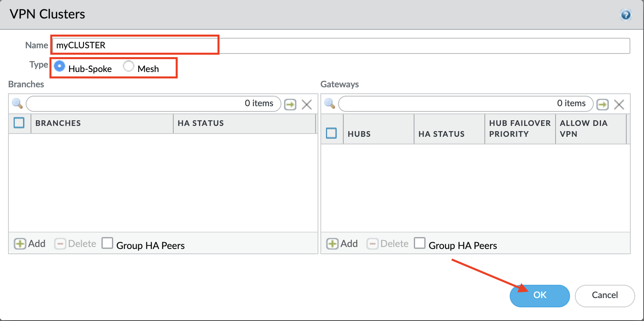644x321 pixels.
Task: Enable Group HA Peers for Gateways
Action: point(420,243)
